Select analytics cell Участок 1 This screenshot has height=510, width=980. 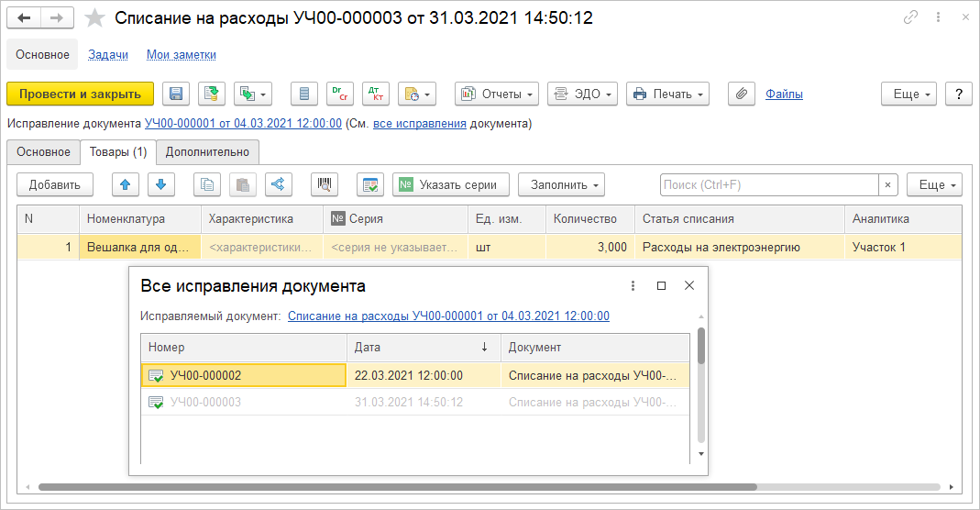(x=903, y=248)
